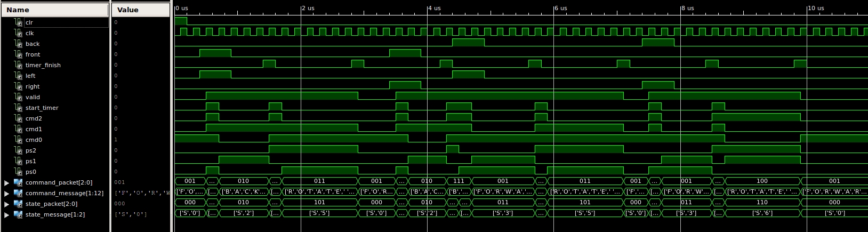Select the front signal row
This screenshot has height=232, width=868.
[33, 54]
